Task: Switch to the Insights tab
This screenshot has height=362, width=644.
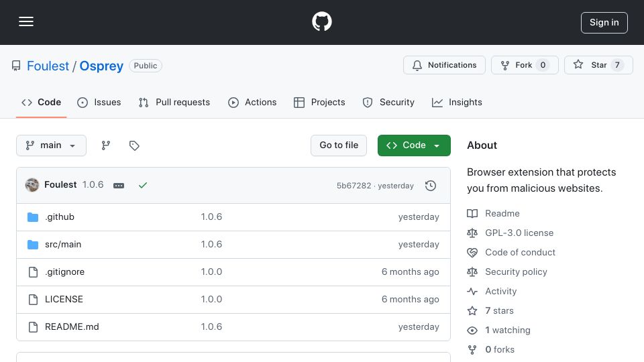Action: tap(457, 102)
